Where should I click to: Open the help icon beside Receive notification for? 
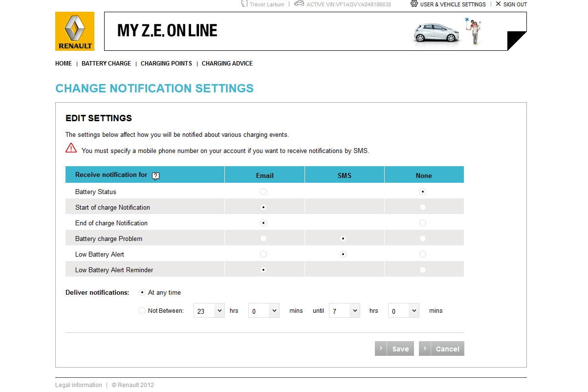tap(156, 176)
